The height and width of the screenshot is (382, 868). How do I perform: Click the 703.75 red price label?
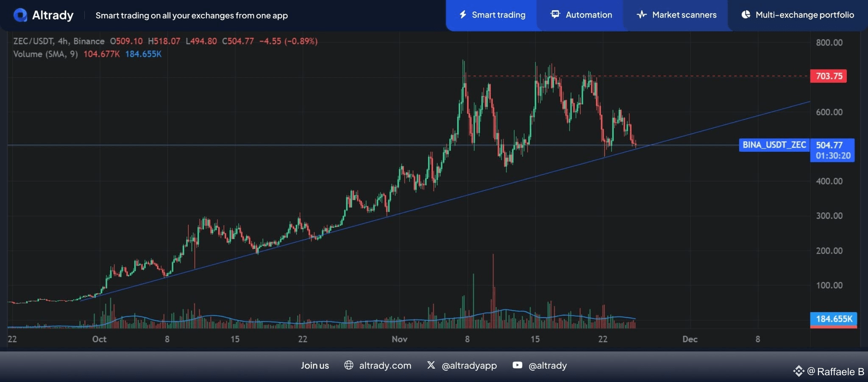[829, 76]
